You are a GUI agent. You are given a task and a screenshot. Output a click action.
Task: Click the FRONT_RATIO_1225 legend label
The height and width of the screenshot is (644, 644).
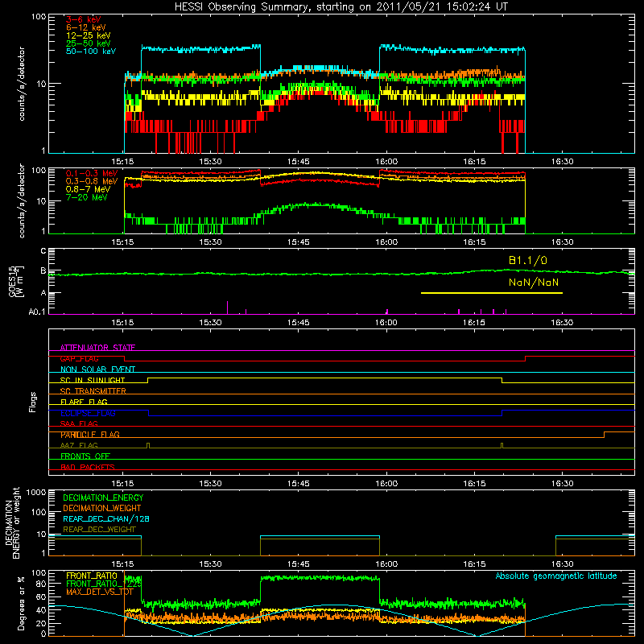click(104, 584)
